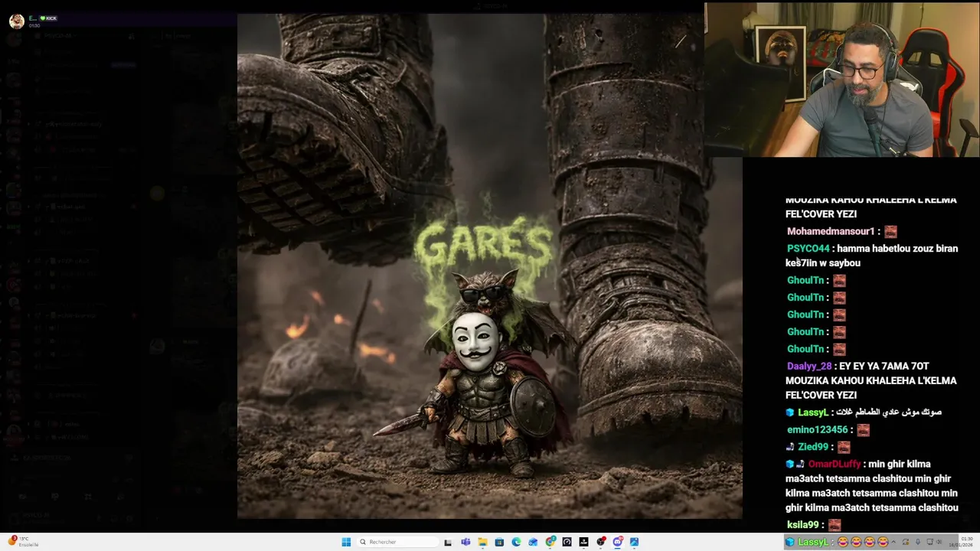
Task: Click text "hamma habetlou zouz biran"
Action: (x=897, y=249)
